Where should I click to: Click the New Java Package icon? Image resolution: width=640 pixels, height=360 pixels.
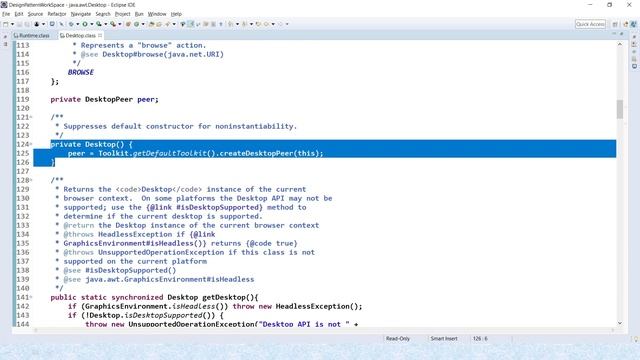[128, 24]
